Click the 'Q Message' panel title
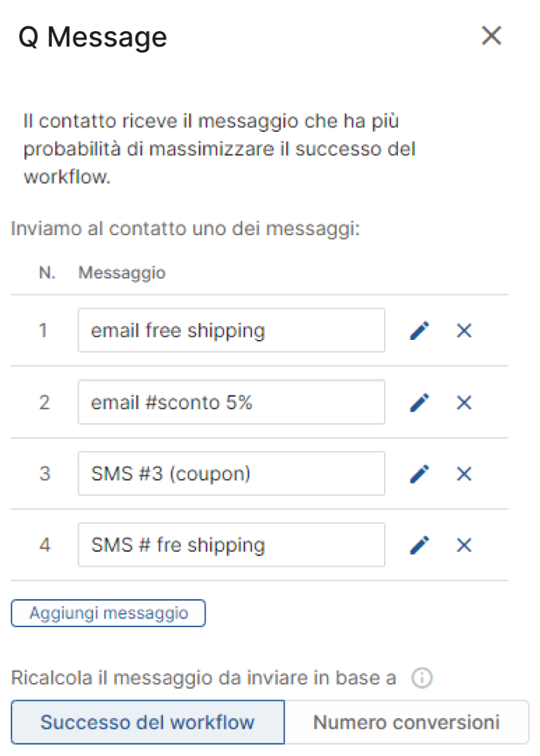 click(x=92, y=37)
